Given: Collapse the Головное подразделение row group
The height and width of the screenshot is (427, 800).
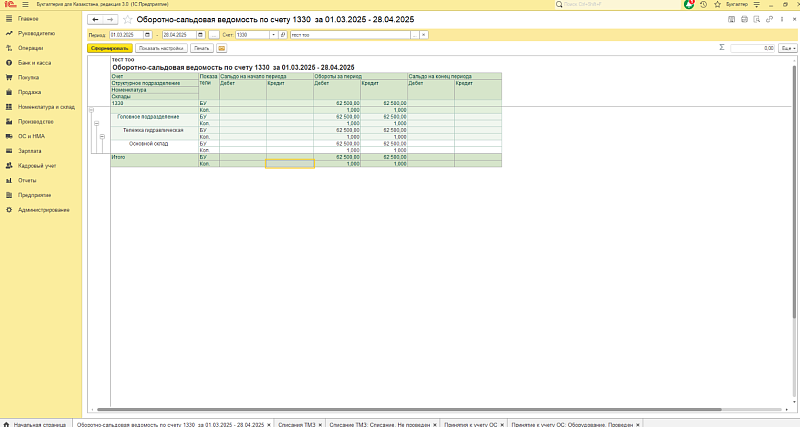Looking at the screenshot, I should tap(97, 124).
